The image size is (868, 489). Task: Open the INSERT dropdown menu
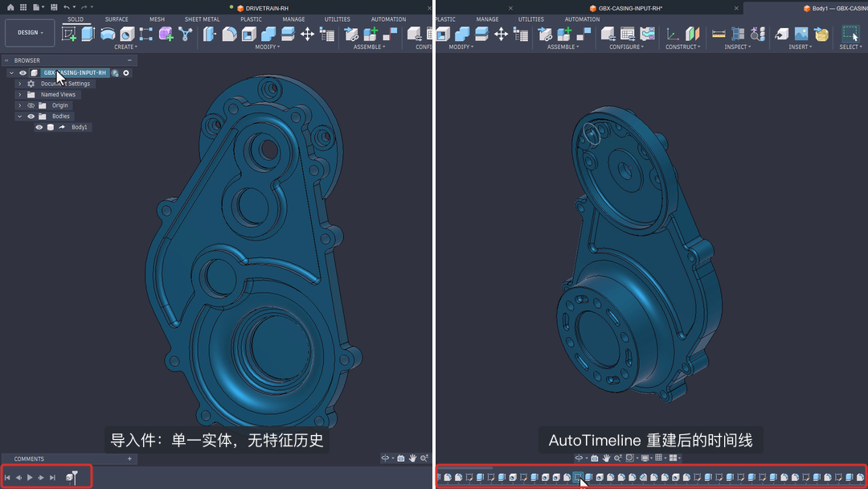[800, 47]
